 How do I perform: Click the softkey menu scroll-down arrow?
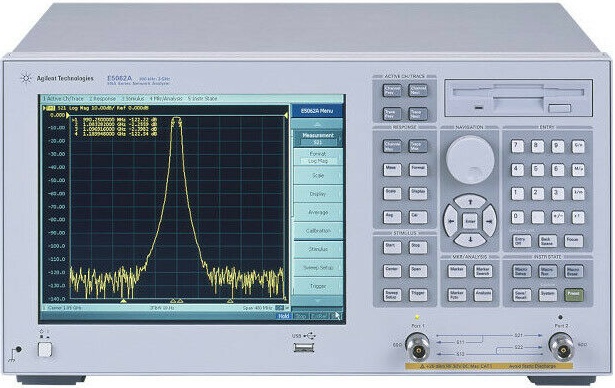tap(318, 301)
